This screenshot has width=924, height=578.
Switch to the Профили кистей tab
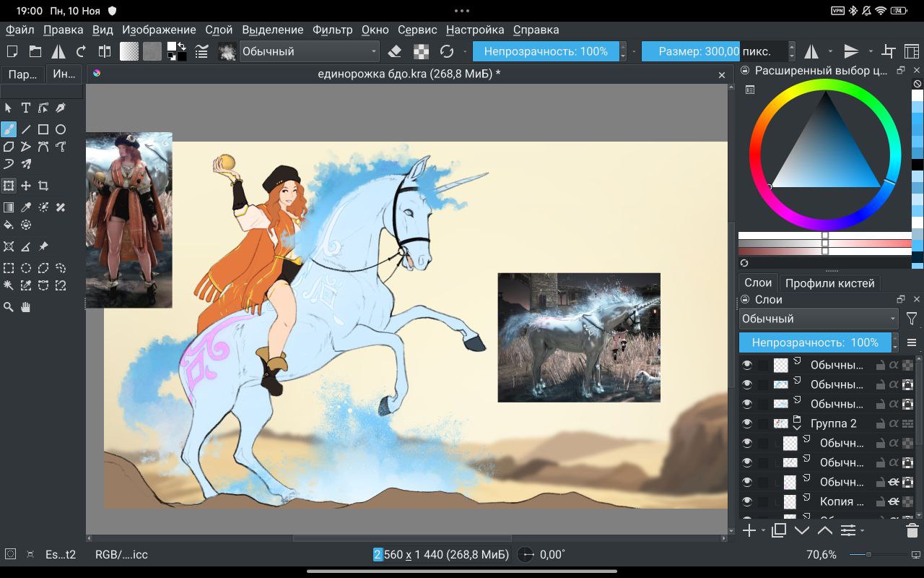point(829,283)
